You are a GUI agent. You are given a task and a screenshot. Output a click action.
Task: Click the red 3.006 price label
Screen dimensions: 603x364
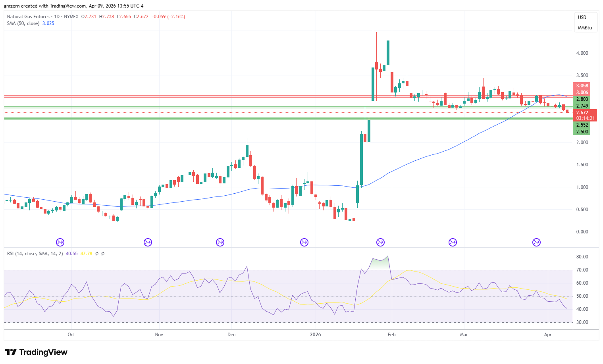[x=582, y=92]
